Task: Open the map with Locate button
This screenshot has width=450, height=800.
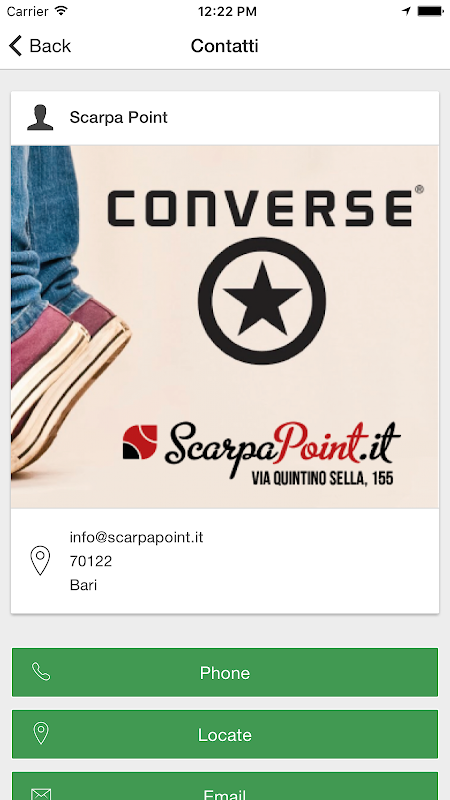Action: [225, 734]
